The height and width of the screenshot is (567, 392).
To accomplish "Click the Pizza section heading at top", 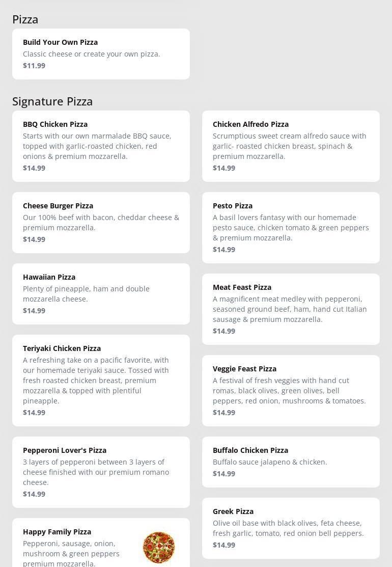I will pyautogui.click(x=25, y=19).
